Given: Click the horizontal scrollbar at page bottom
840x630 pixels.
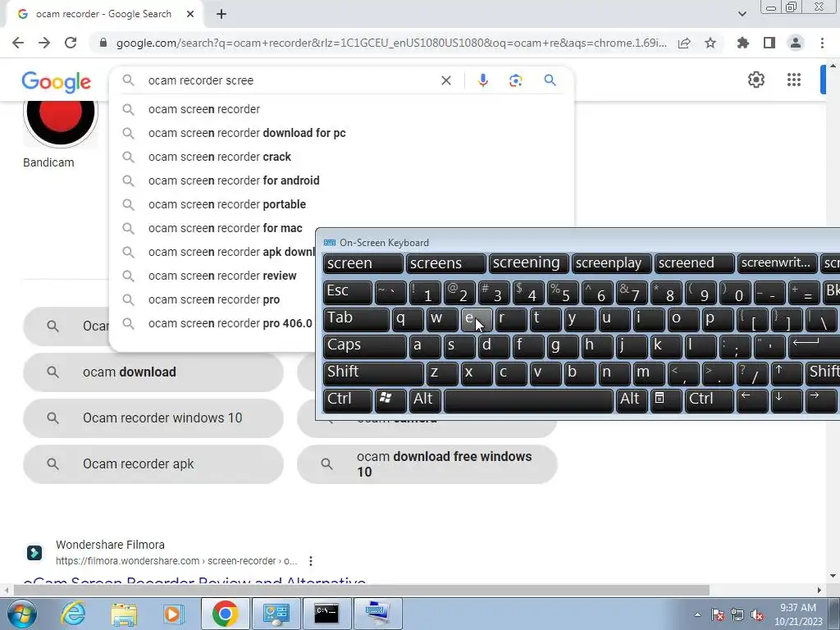Looking at the screenshot, I should (361, 590).
